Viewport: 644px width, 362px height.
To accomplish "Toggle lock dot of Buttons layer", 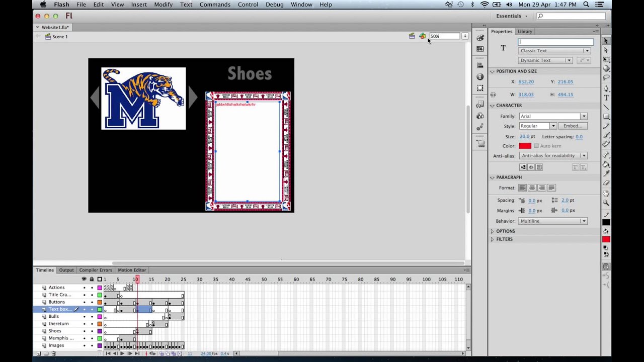I will point(92,302).
